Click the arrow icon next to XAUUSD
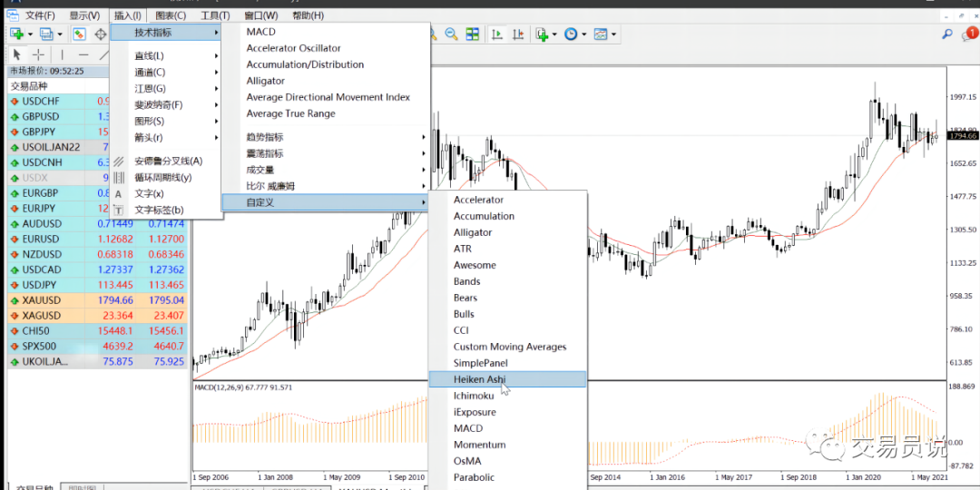Viewport: 980px width, 490px height. coord(15,300)
